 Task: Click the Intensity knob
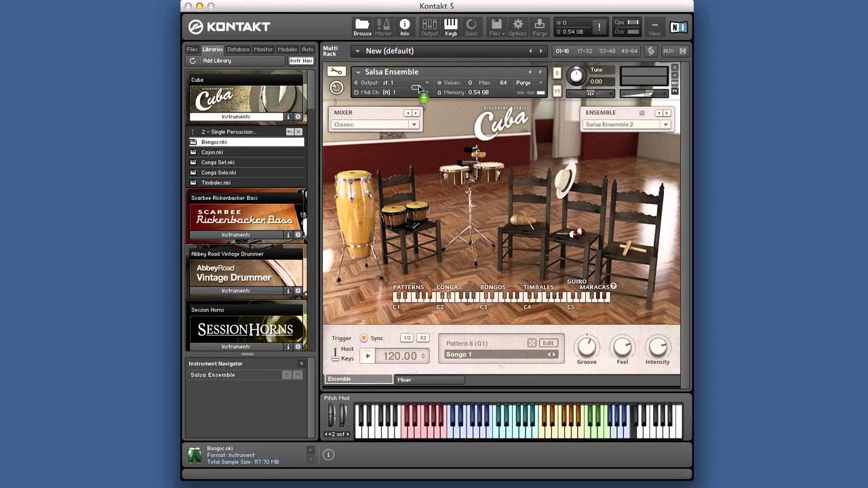(x=657, y=347)
